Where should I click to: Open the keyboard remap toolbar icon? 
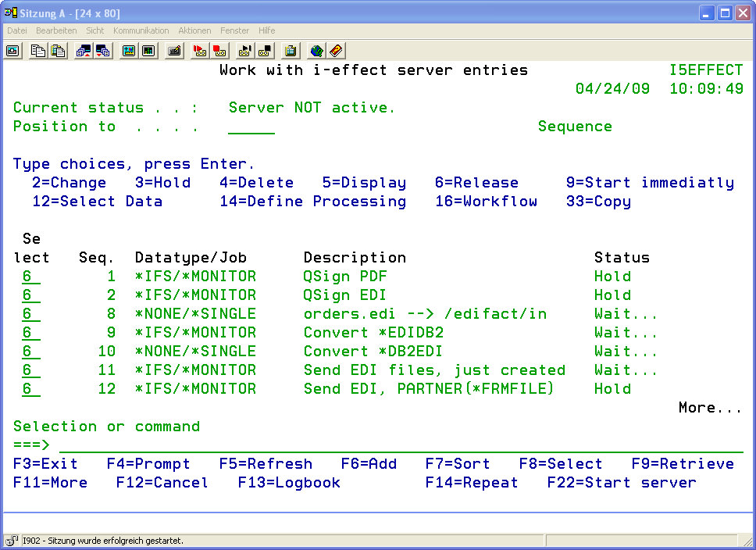point(175,51)
